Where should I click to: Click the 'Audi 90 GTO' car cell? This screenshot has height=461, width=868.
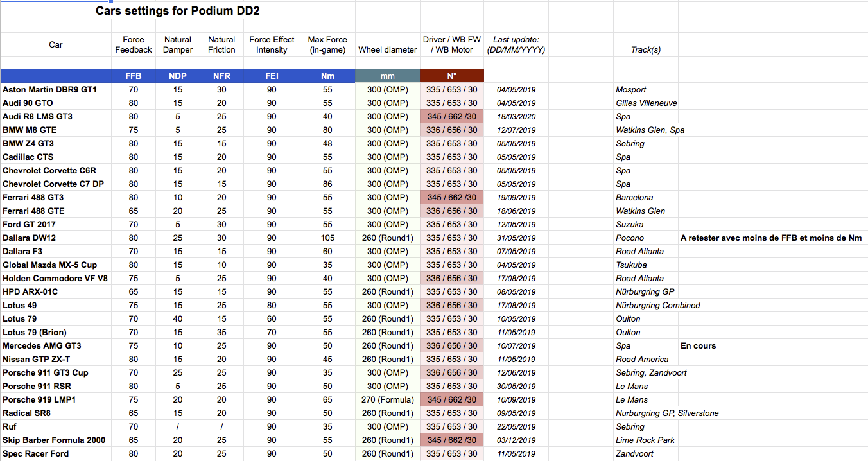coord(56,103)
